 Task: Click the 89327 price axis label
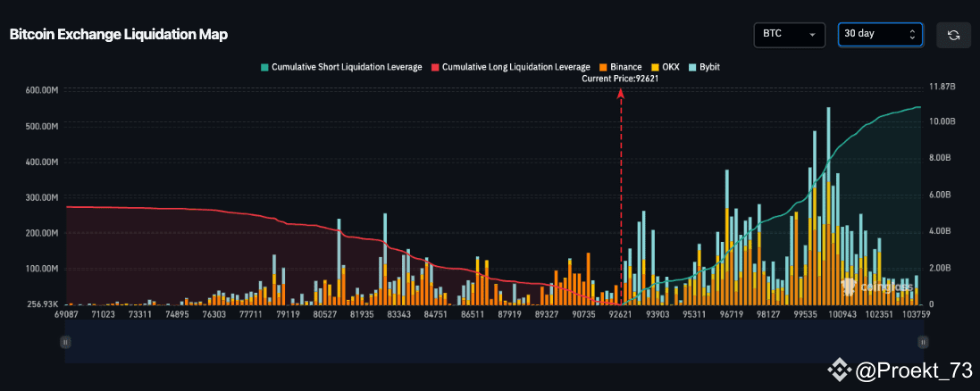pyautogui.click(x=546, y=315)
